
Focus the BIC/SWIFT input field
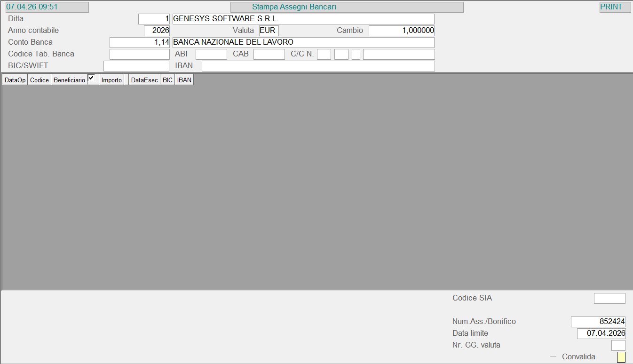pyautogui.click(x=136, y=66)
